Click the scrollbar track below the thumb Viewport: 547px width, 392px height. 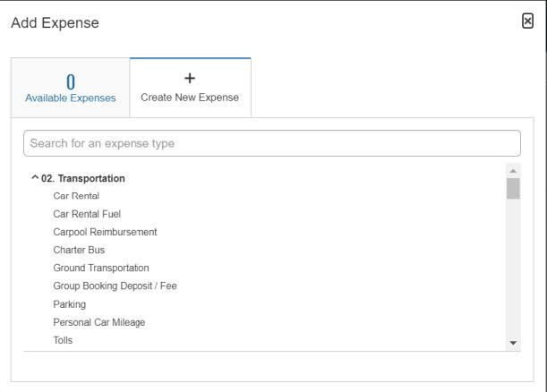click(x=513, y=268)
